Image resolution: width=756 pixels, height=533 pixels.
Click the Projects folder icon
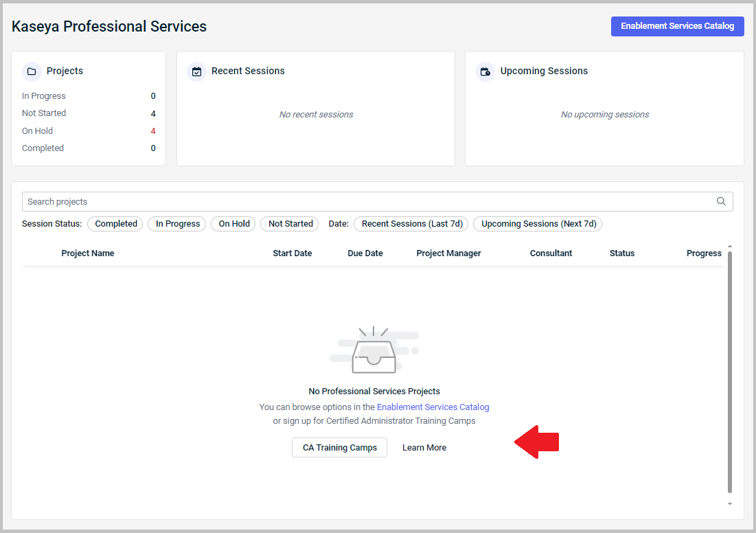click(32, 71)
